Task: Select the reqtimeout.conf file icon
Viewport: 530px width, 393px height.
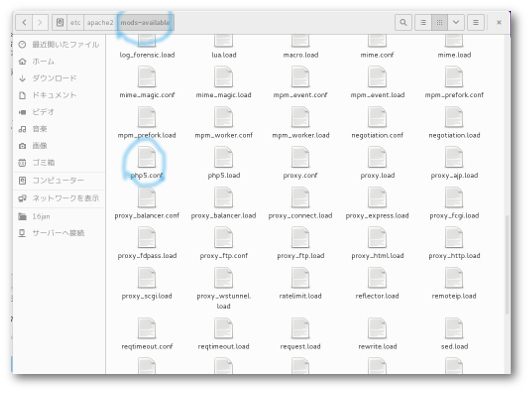Action: pyautogui.click(x=147, y=328)
